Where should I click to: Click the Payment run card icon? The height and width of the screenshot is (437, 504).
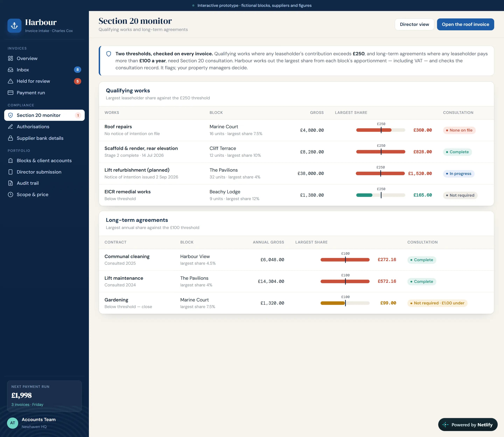[10, 93]
